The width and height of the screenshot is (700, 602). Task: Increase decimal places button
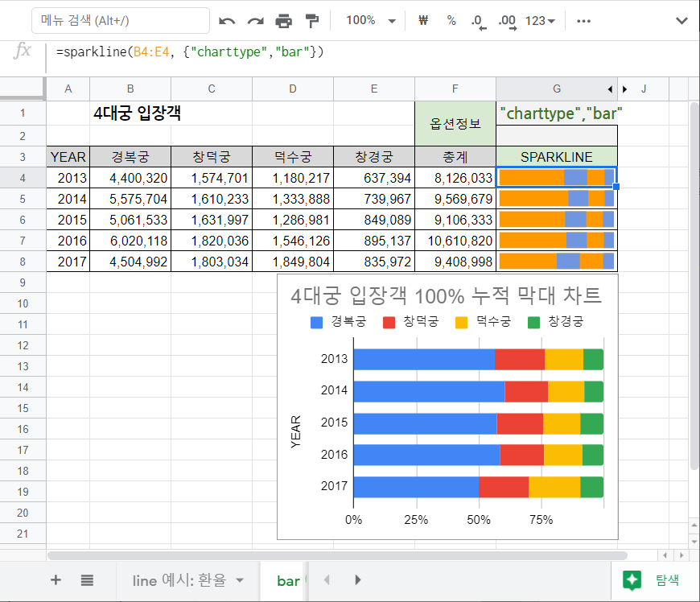point(507,21)
